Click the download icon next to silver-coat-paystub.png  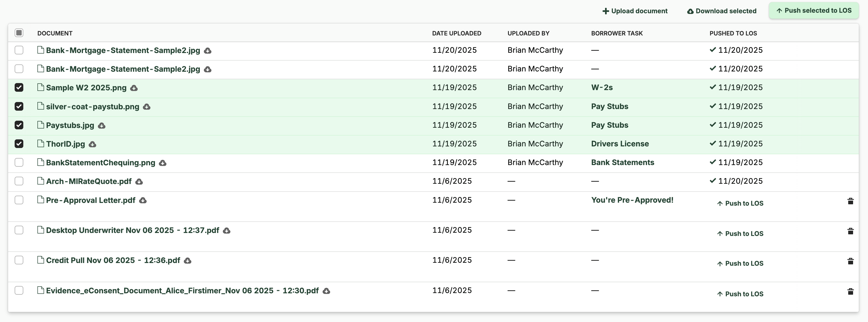(x=147, y=107)
